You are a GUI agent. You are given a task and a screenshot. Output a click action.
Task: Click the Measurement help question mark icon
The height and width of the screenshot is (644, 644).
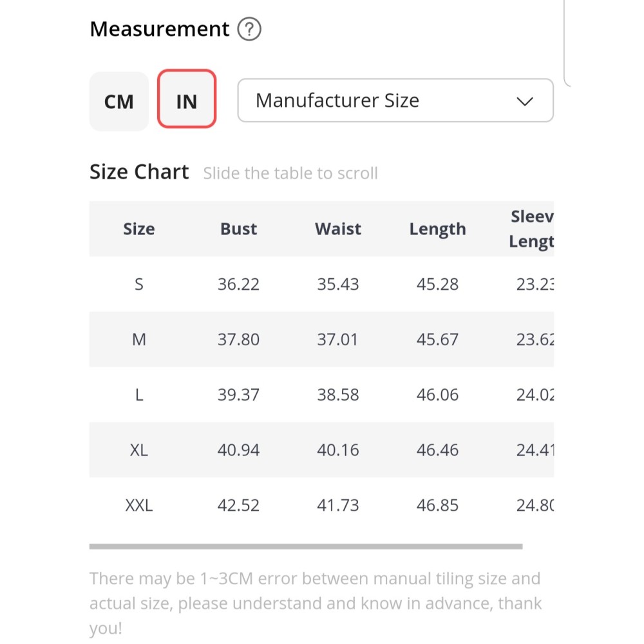(x=249, y=30)
